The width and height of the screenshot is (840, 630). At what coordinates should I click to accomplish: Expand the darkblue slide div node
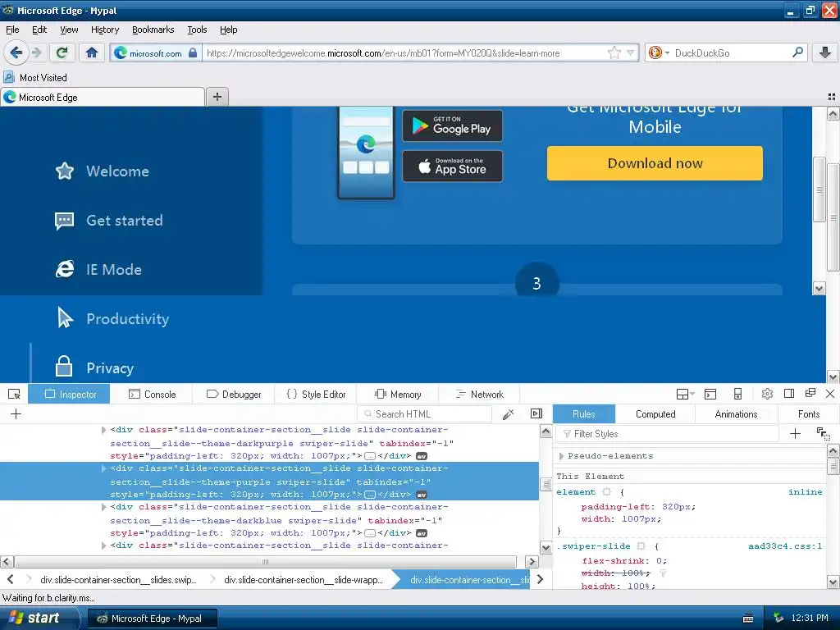(x=104, y=507)
